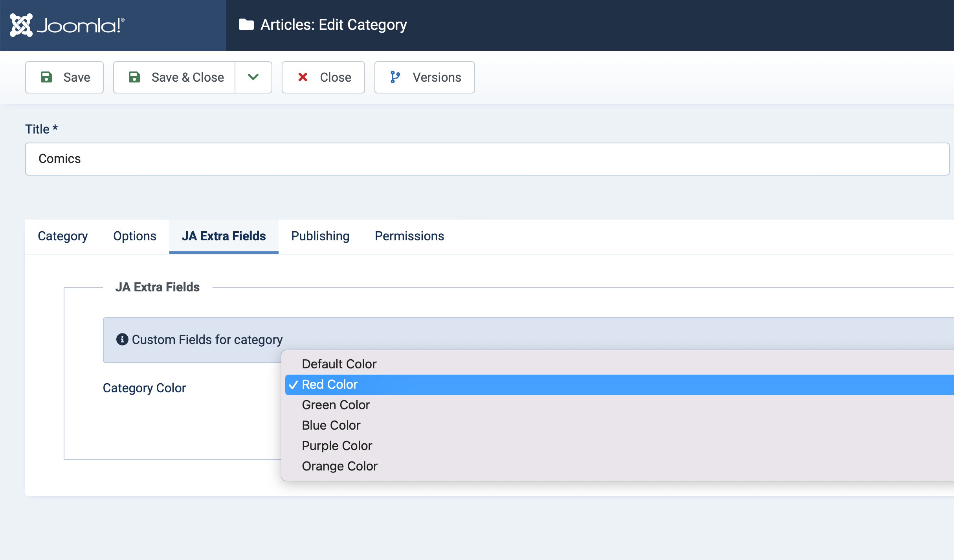954x560 pixels.
Task: Click the info icon by Custom Fields
Action: 122,339
